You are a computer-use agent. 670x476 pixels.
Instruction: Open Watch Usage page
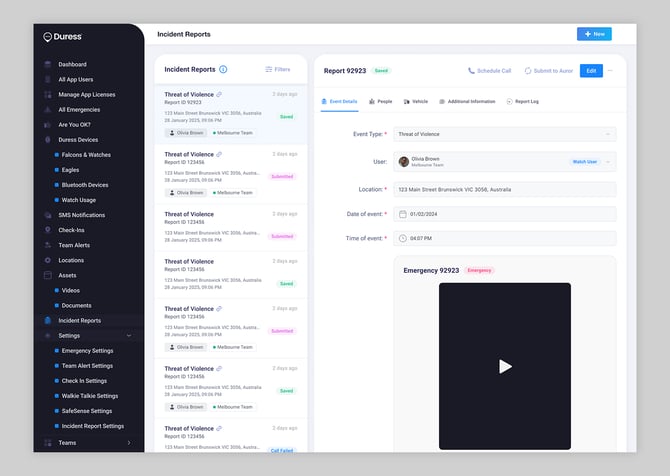[79, 200]
